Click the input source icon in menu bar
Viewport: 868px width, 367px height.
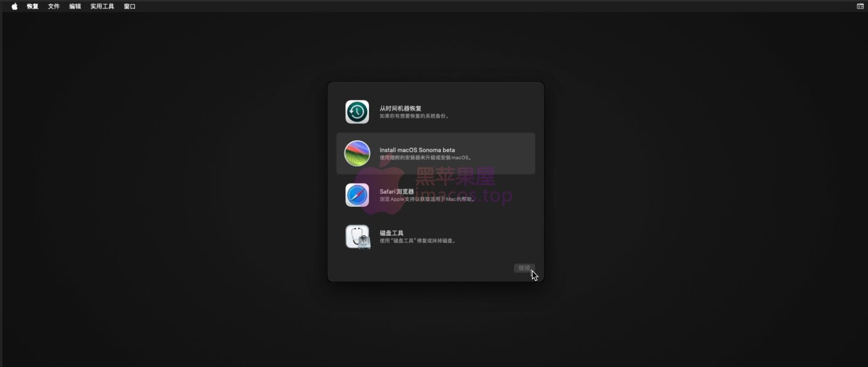(860, 6)
